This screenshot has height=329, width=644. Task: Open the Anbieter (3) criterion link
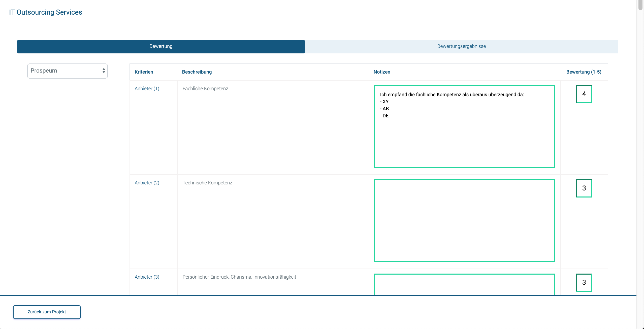pos(147,277)
